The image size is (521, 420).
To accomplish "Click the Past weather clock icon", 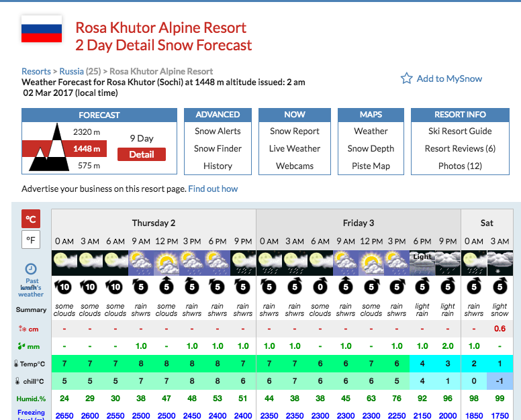I will (31, 268).
